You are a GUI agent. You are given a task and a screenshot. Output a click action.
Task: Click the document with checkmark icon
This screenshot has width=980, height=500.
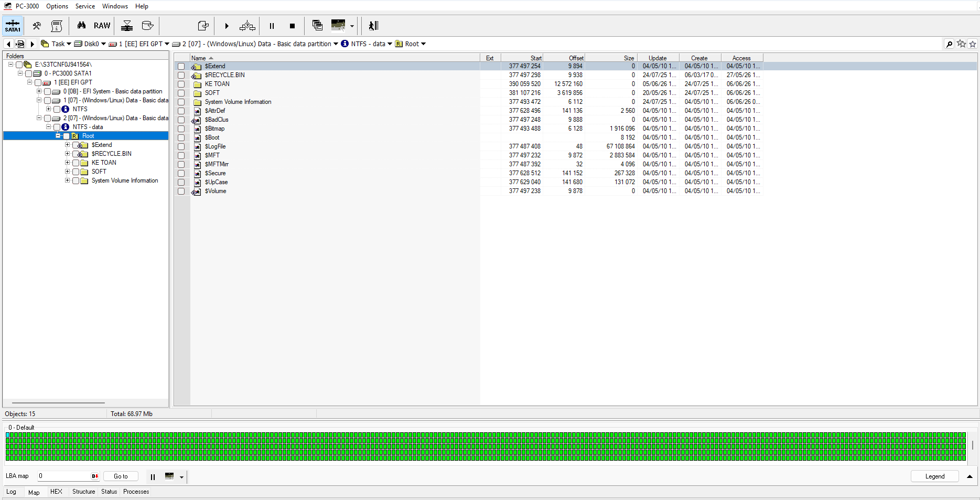coord(203,26)
